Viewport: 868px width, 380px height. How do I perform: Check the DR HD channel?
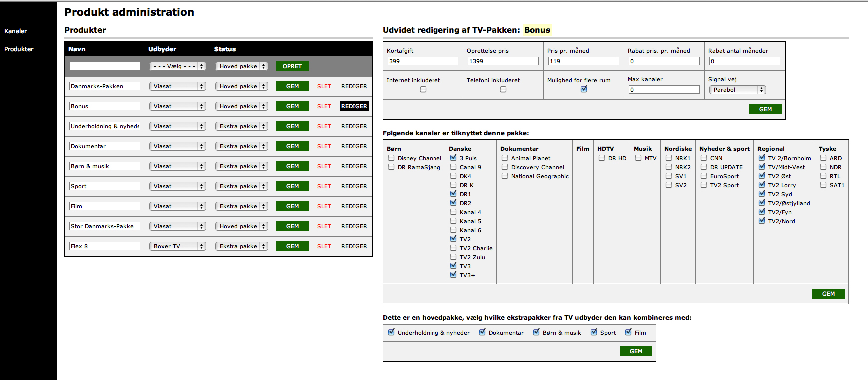point(602,158)
